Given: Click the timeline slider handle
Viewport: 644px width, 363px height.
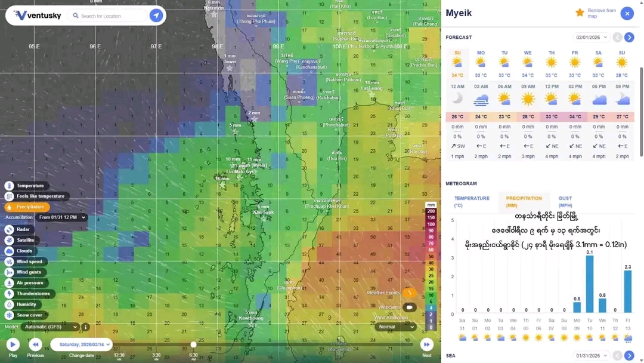Looking at the screenshot, I should pyautogui.click(x=193, y=344).
